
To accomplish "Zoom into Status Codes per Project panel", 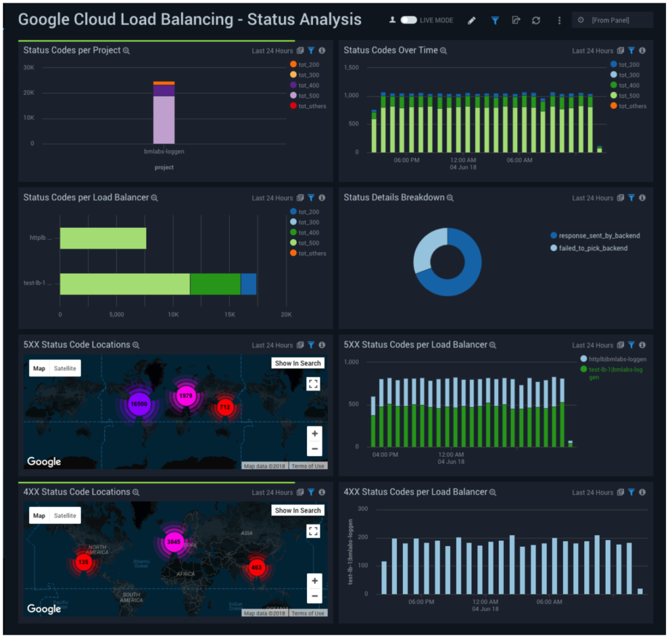I will (x=127, y=51).
